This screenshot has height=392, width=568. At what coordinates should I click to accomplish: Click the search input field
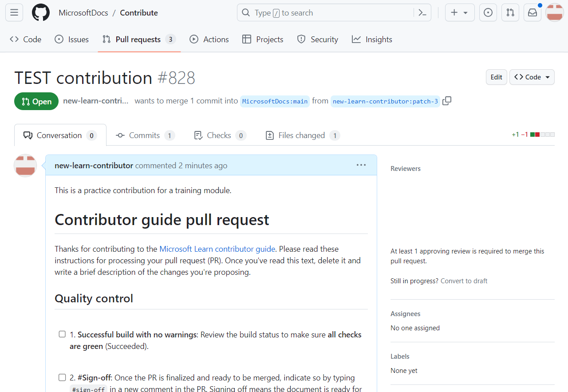click(x=311, y=12)
